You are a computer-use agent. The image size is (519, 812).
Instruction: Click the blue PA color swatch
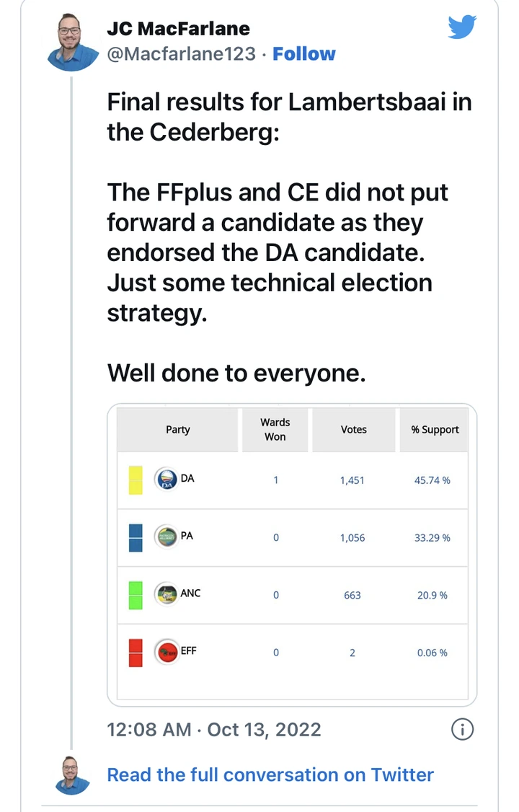[x=136, y=537]
